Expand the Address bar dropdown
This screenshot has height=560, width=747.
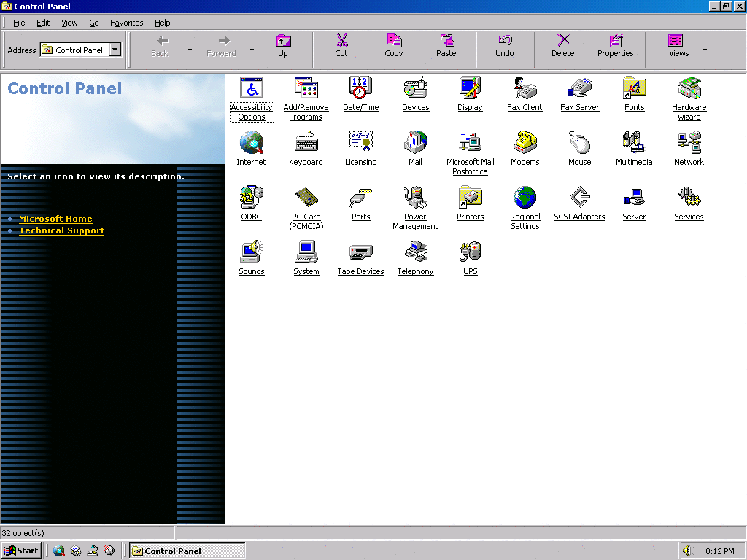pos(115,50)
